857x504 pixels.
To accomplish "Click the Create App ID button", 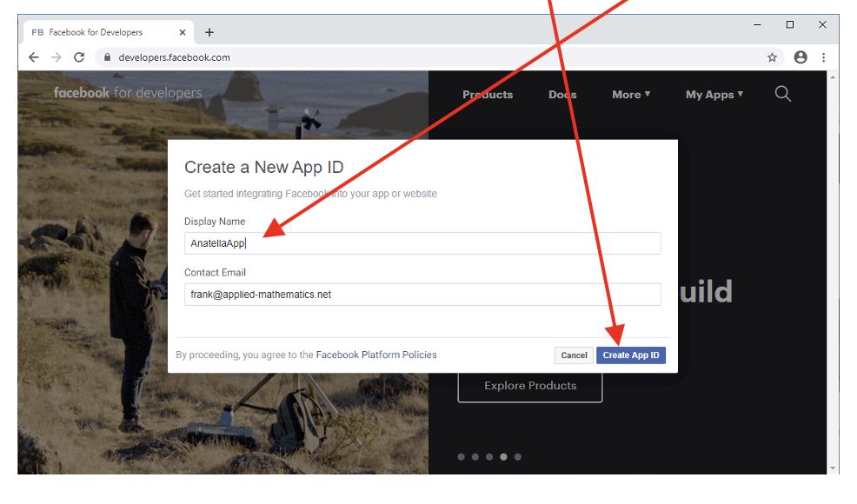I will [631, 355].
